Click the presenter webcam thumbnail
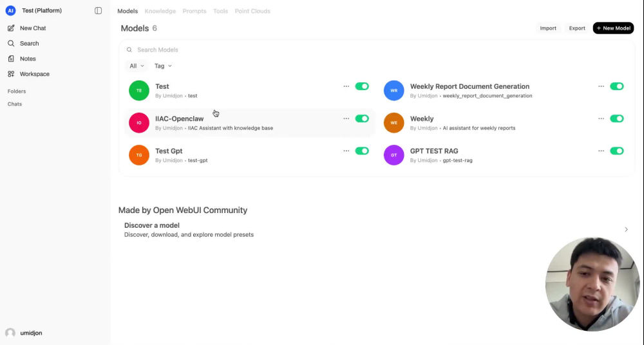The width and height of the screenshot is (644, 345). click(x=592, y=284)
